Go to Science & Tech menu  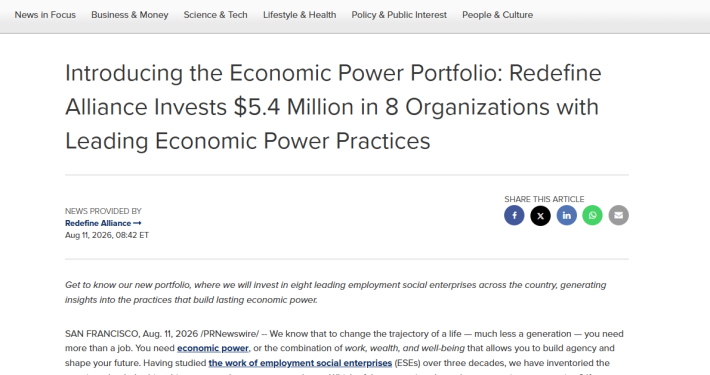[x=216, y=15]
